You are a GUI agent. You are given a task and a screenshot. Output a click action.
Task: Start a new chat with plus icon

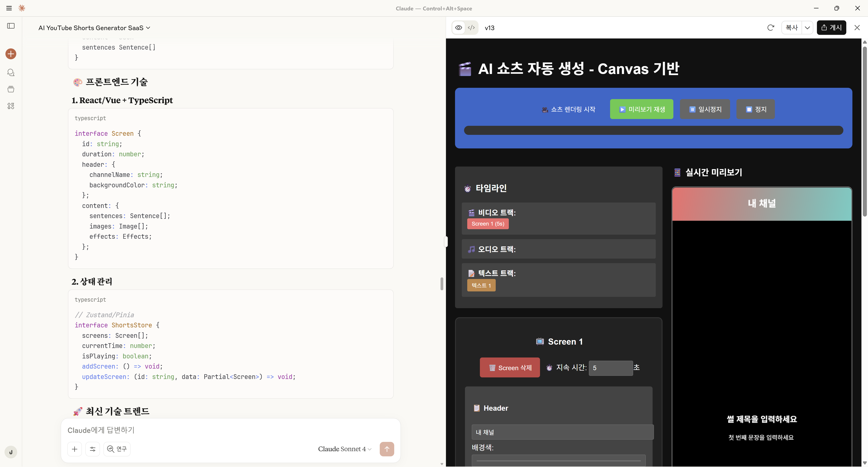[11, 54]
